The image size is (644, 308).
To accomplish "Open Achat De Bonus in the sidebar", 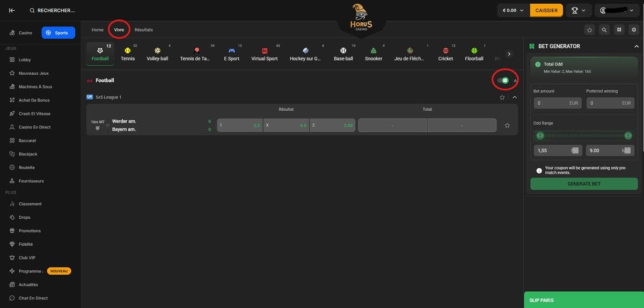I will click(34, 100).
